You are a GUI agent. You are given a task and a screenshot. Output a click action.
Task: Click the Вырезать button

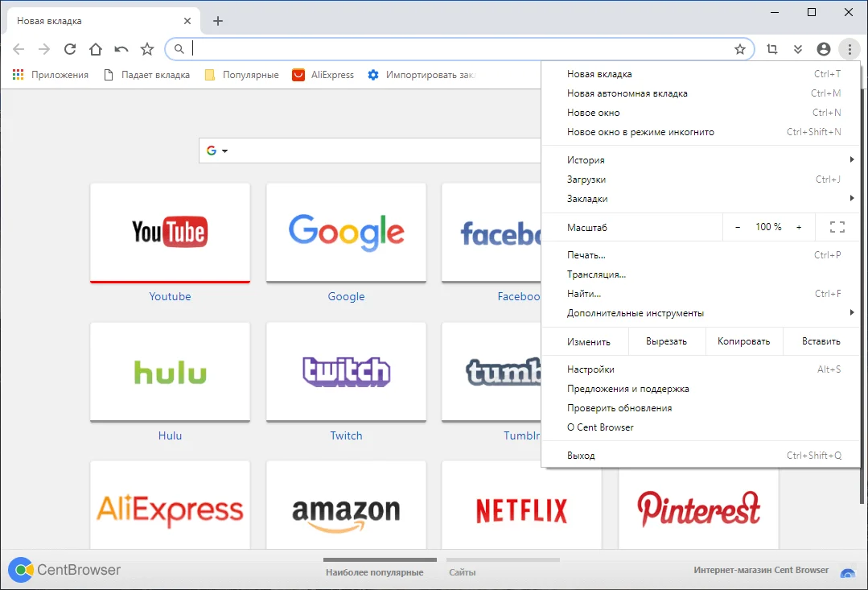coord(667,342)
